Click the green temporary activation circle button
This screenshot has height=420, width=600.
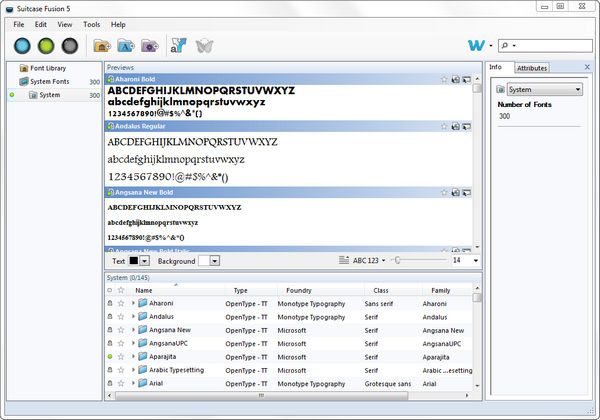pyautogui.click(x=46, y=46)
